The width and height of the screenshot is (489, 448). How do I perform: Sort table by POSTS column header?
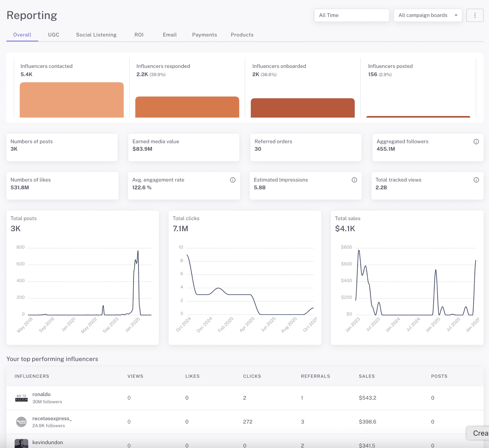439,376
